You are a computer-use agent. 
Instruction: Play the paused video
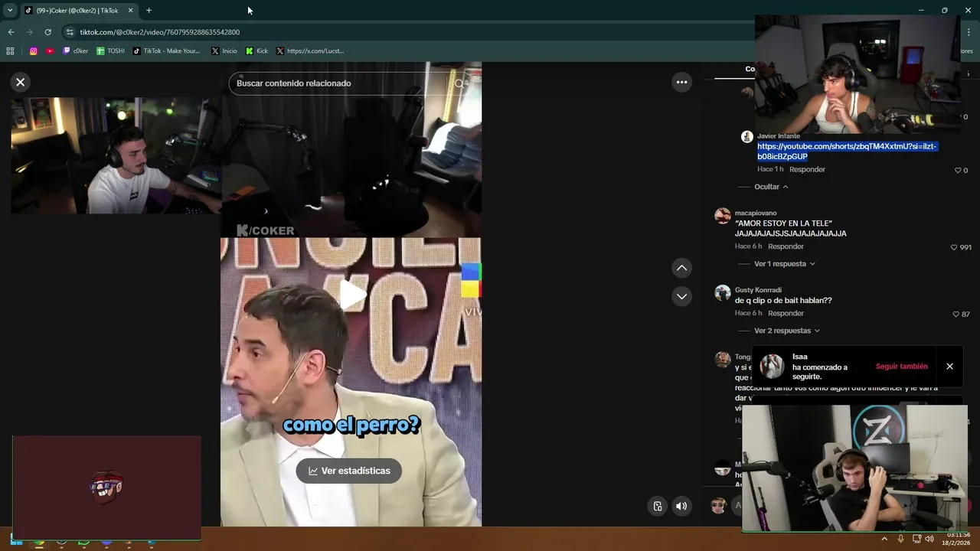pos(352,294)
